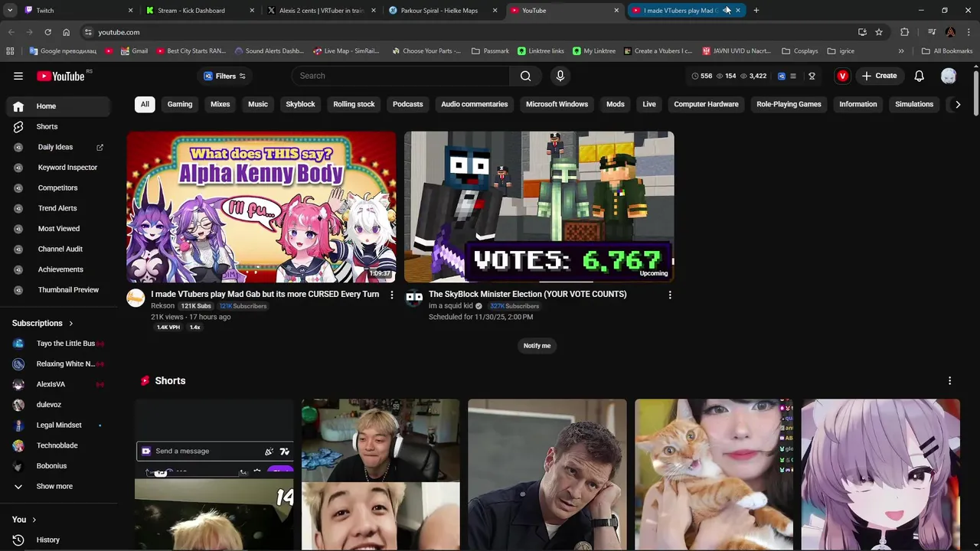Click the vidIQ list lines icon

click(793, 76)
